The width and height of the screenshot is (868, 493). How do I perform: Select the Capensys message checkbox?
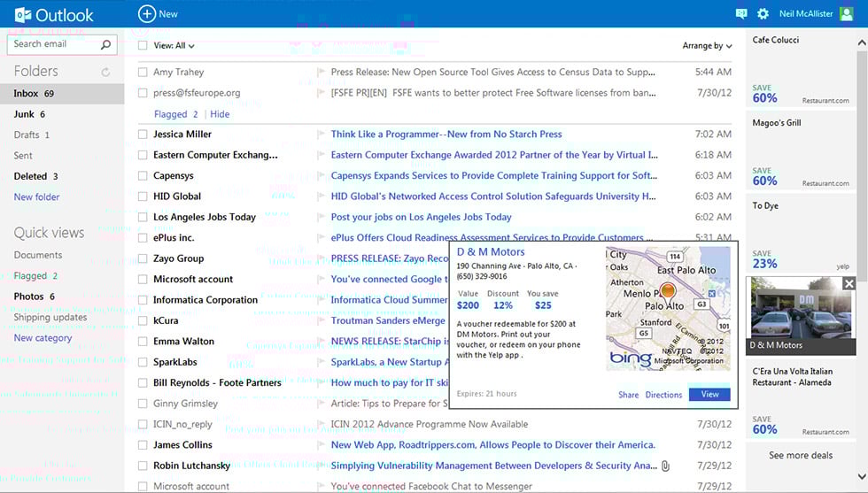pyautogui.click(x=143, y=175)
